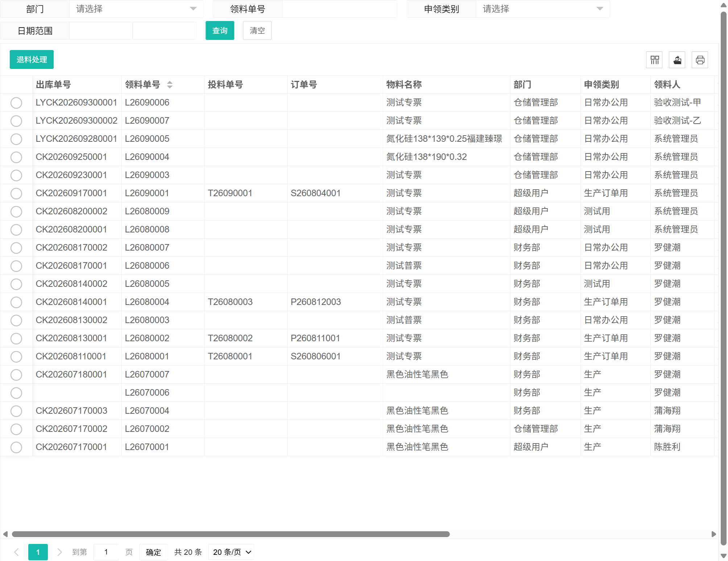Click vertical scrollbar down arrow
Image resolution: width=728 pixels, height=561 pixels.
coord(723,556)
